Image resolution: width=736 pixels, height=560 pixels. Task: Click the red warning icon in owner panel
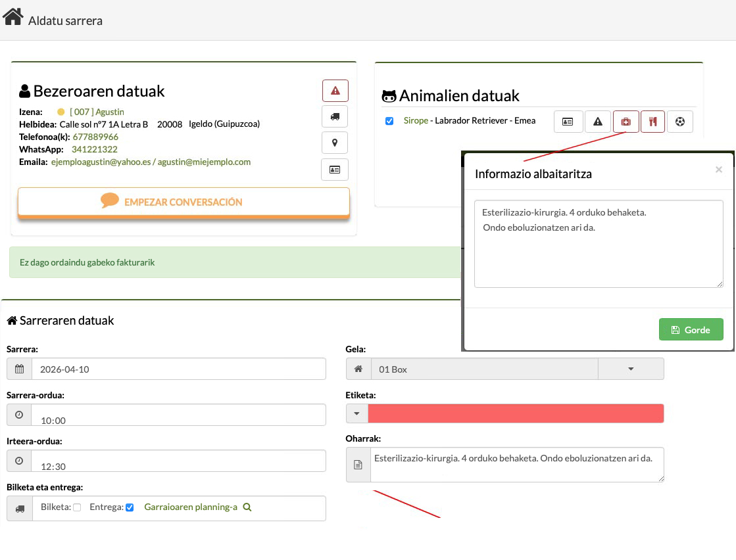335,91
